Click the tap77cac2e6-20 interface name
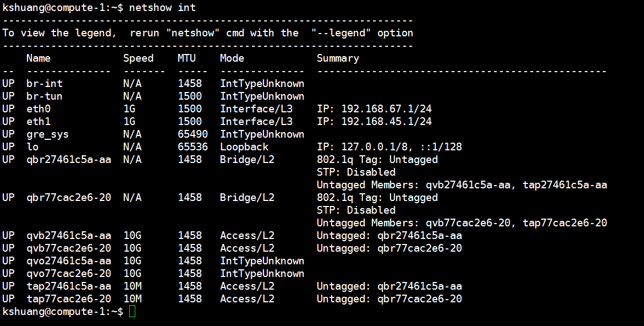The height and width of the screenshot is (326, 644). click(69, 299)
